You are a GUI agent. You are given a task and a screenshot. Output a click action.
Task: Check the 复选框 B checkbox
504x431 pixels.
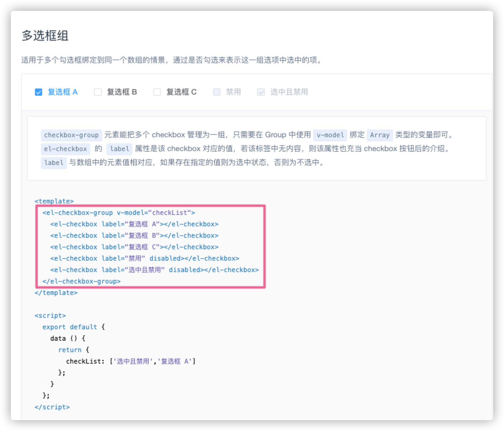point(98,92)
